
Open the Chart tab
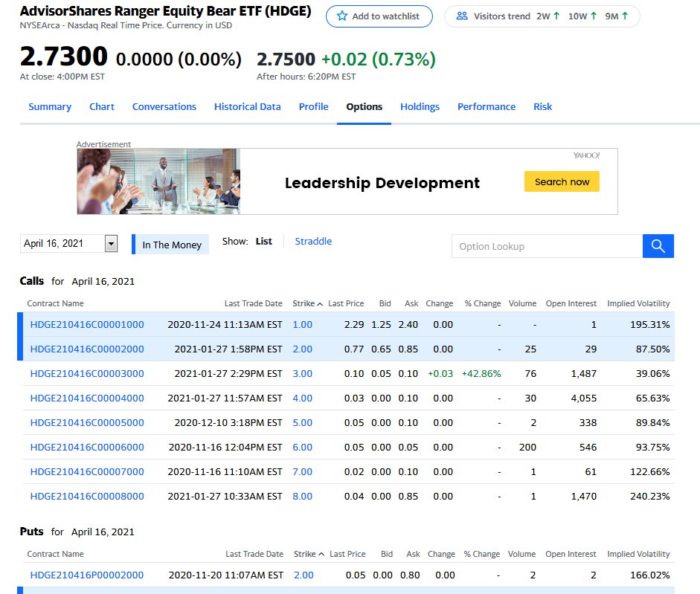pyautogui.click(x=102, y=106)
